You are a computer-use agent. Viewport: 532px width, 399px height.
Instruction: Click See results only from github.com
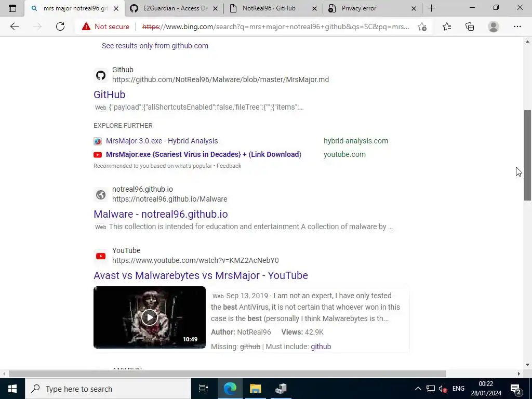(155, 46)
